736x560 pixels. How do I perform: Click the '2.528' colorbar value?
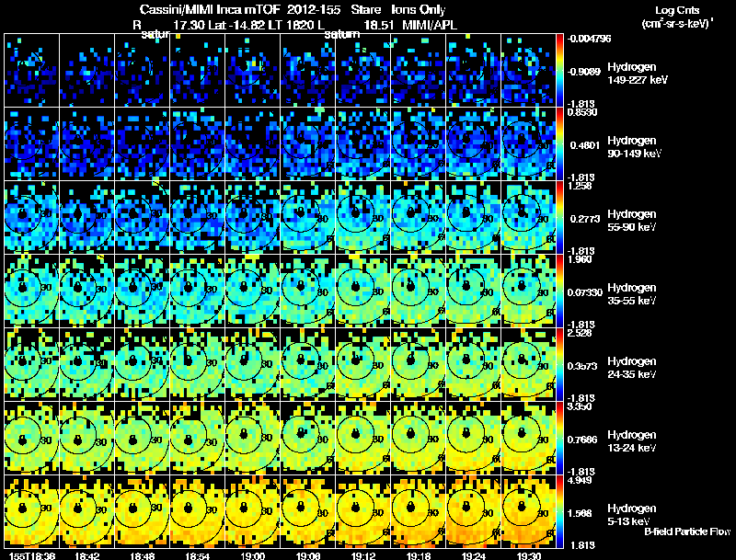coord(580,334)
